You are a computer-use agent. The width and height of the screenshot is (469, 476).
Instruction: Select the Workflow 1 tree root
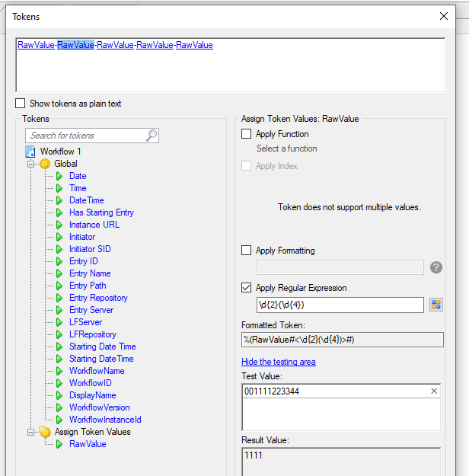[60, 152]
